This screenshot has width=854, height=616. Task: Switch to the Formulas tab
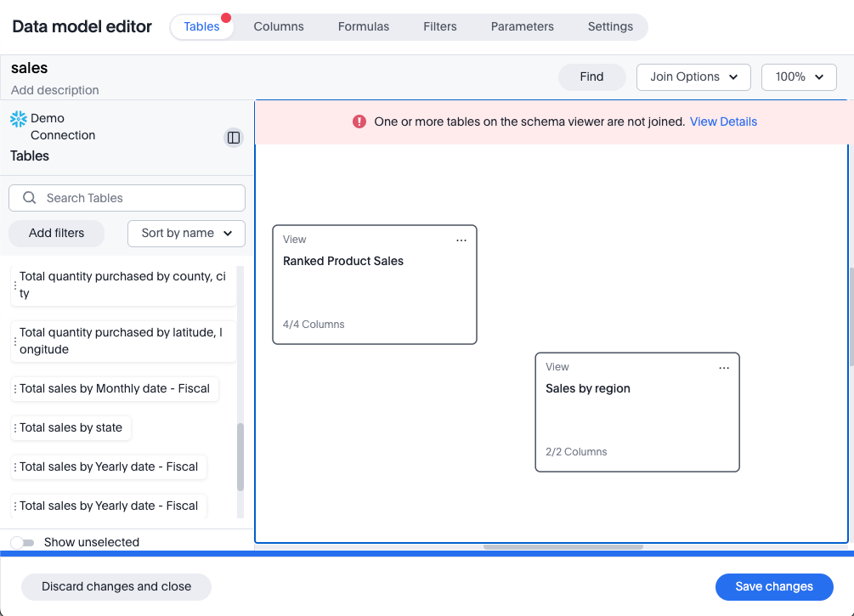pos(364,26)
